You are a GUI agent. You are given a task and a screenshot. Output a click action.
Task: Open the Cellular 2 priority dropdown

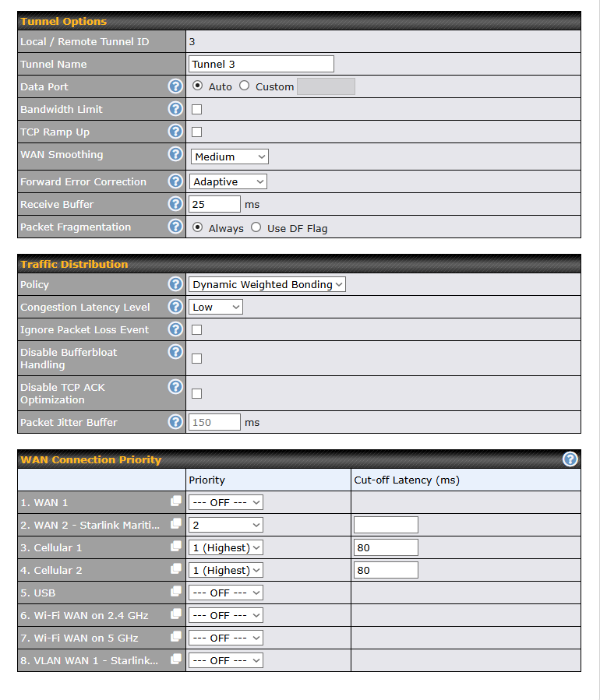[226, 570]
